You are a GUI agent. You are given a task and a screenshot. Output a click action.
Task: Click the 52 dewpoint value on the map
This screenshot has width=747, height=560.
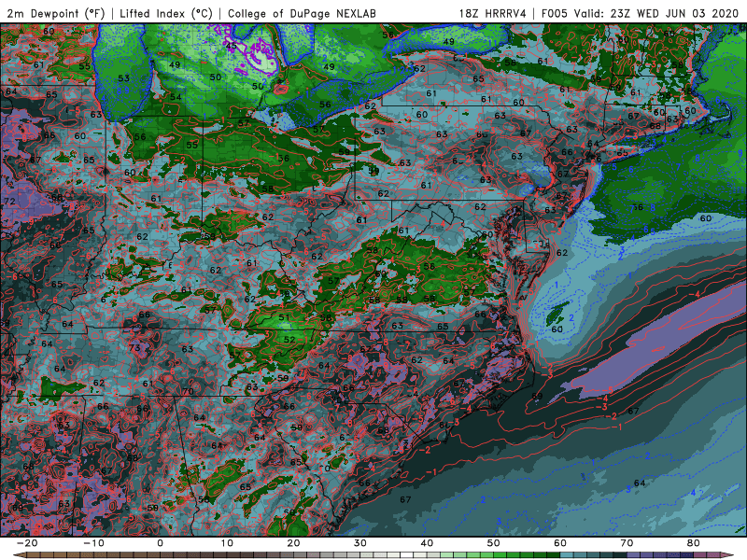coord(289,340)
